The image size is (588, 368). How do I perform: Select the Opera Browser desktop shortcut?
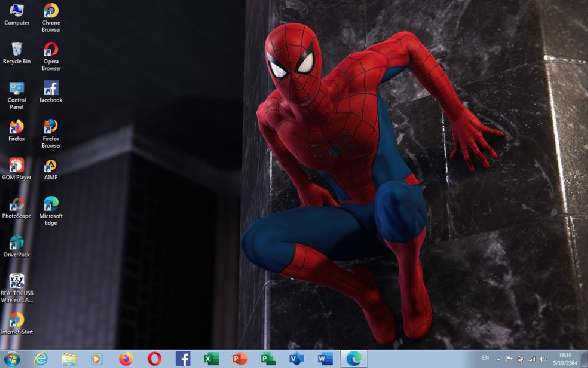click(51, 57)
